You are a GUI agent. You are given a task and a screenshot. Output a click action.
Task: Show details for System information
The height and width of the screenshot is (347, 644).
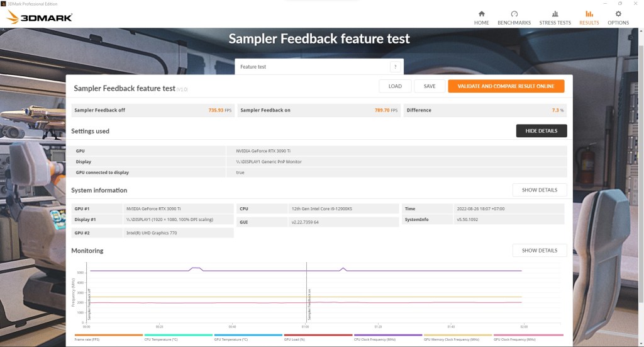[540, 190]
